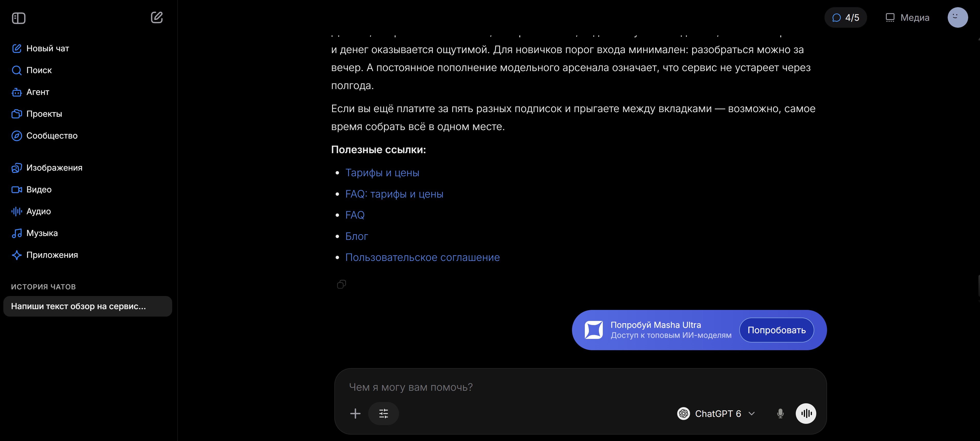Open the sliders settings button in input
980x441 pixels.
tap(383, 414)
